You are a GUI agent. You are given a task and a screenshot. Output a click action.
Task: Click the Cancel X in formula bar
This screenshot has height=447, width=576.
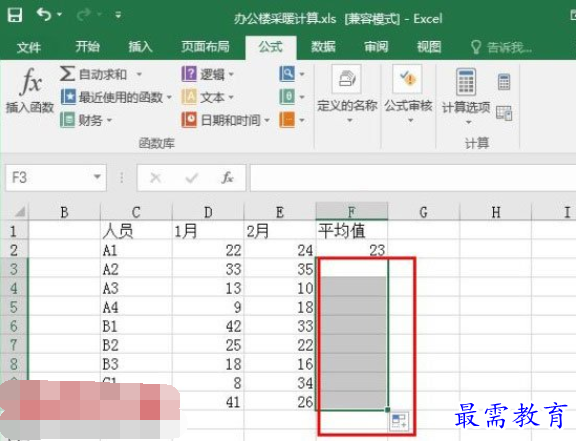(x=156, y=178)
